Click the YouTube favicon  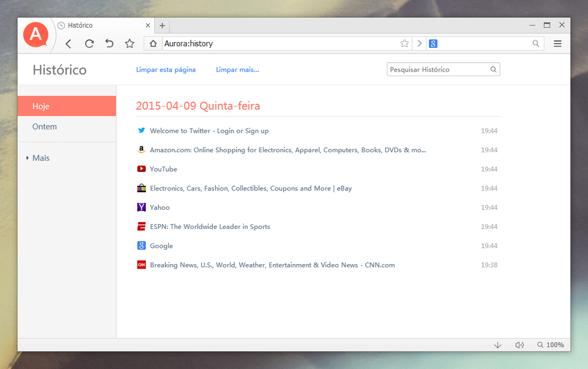pyautogui.click(x=141, y=169)
